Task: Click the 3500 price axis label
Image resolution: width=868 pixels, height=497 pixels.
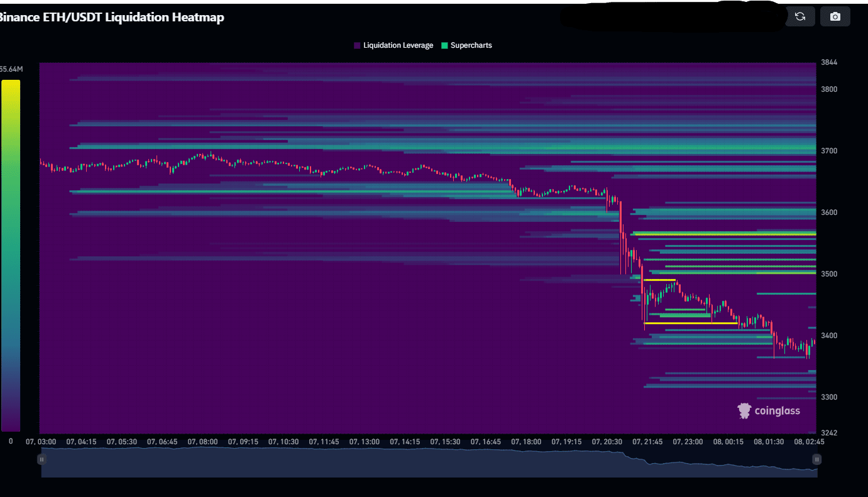Action: click(828, 274)
